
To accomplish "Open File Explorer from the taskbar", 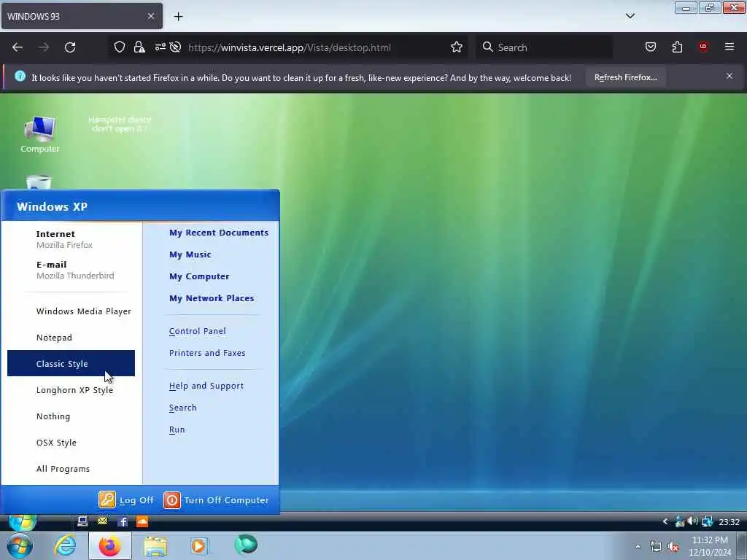I will tap(155, 546).
